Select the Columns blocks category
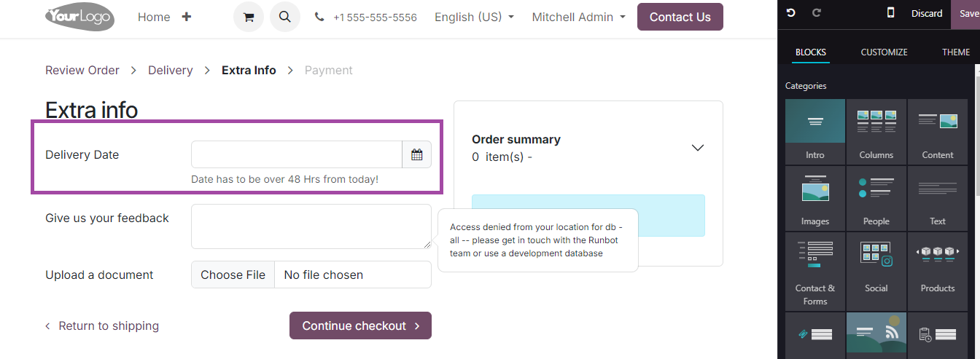 tap(876, 131)
